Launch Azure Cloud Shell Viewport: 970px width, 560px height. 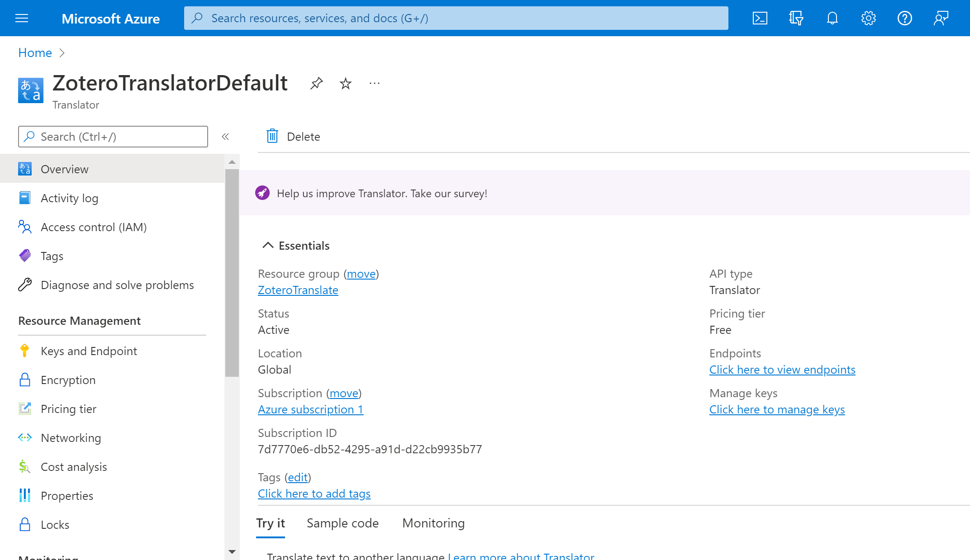[x=760, y=18]
